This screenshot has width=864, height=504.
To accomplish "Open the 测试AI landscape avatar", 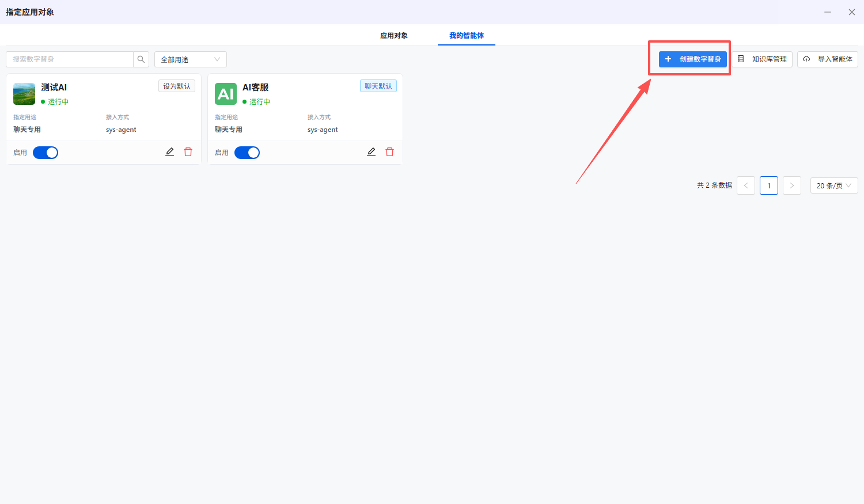I will point(24,94).
